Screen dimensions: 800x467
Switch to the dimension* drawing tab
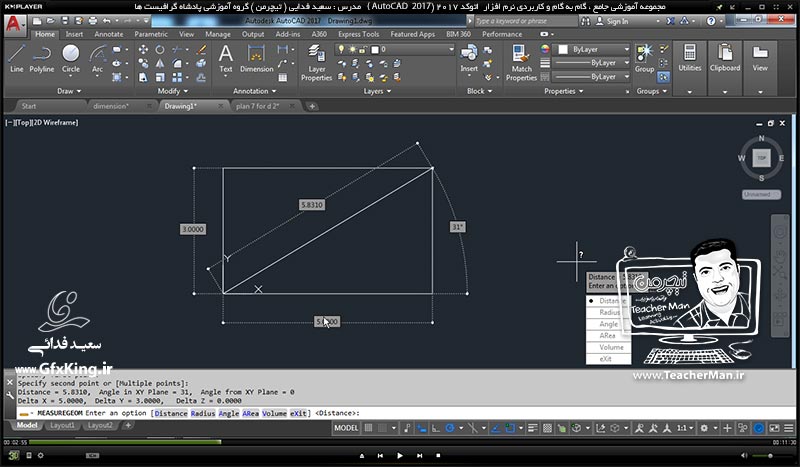click(x=111, y=106)
